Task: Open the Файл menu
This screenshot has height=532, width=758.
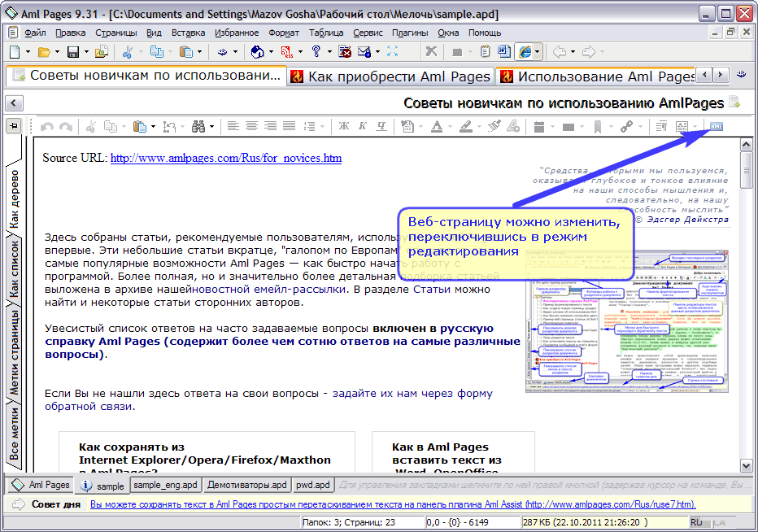Action: [x=35, y=33]
